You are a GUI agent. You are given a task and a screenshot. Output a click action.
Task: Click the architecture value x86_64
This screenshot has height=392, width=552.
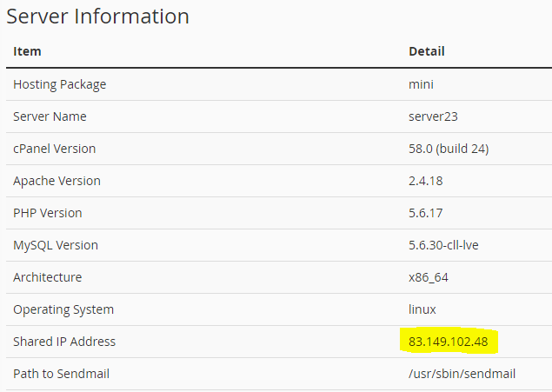(429, 277)
